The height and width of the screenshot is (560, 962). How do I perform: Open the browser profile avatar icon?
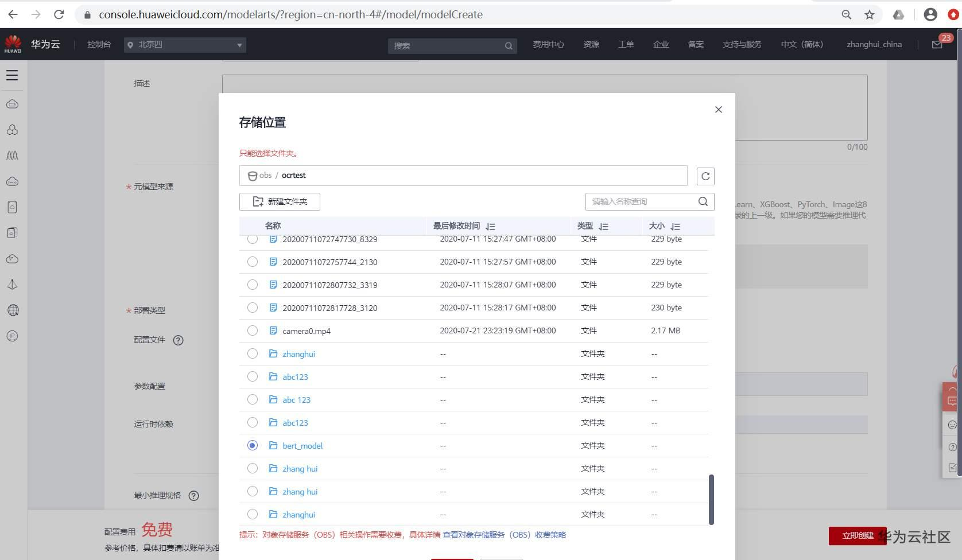point(930,15)
